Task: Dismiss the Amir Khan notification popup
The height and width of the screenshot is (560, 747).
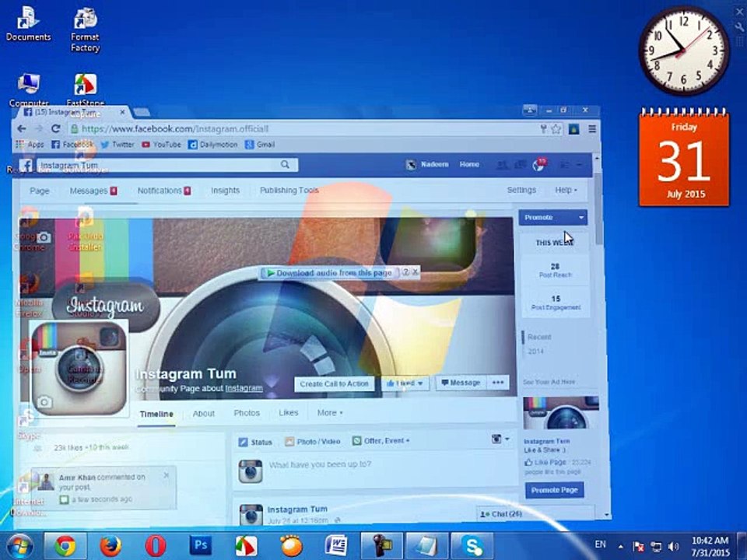Action: [x=166, y=475]
